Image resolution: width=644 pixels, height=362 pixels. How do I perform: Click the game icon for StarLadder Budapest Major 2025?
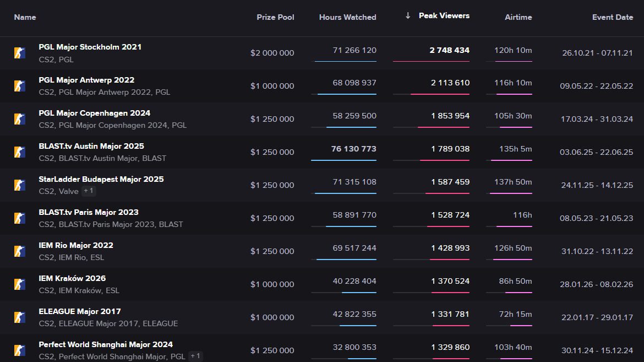[20, 185]
